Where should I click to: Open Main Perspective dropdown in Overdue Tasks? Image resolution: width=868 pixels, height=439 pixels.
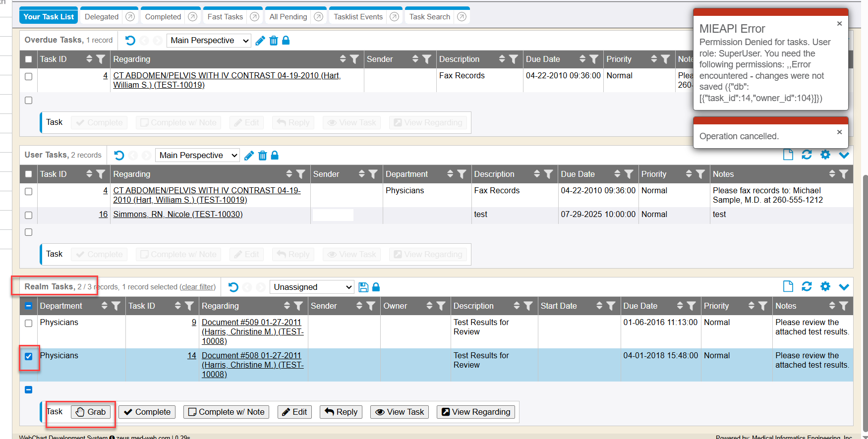point(209,41)
